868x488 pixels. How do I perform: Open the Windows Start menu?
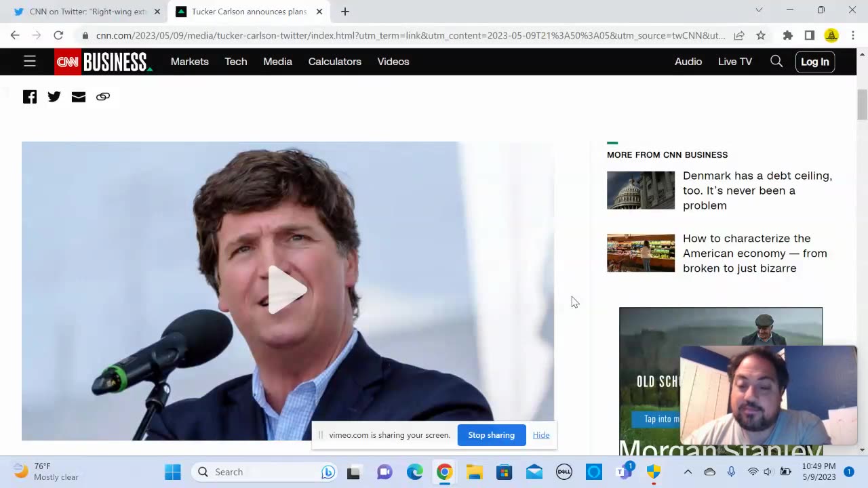(173, 472)
